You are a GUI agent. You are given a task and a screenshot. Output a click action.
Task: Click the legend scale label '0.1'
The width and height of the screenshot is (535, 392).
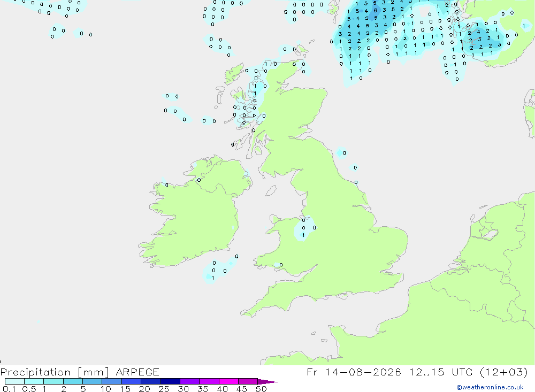(9, 389)
